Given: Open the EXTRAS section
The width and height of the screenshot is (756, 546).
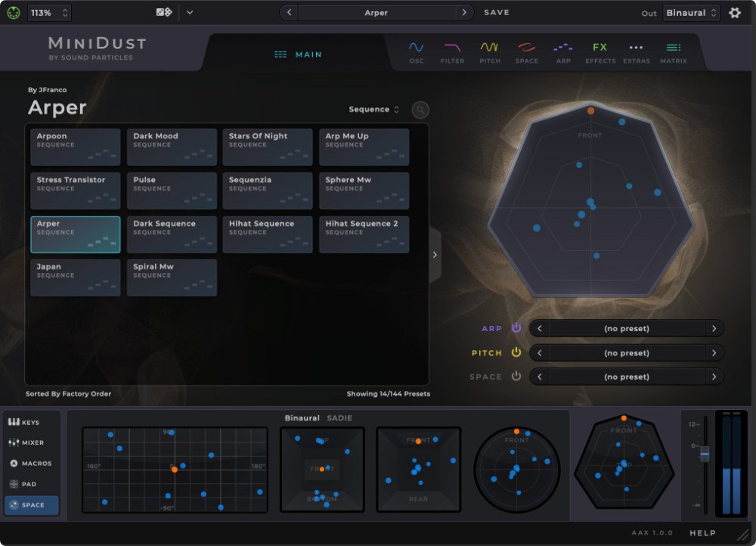Looking at the screenshot, I should [637, 53].
